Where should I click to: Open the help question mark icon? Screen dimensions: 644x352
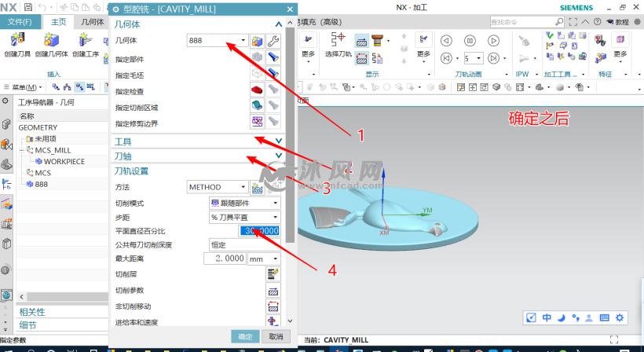597,22
